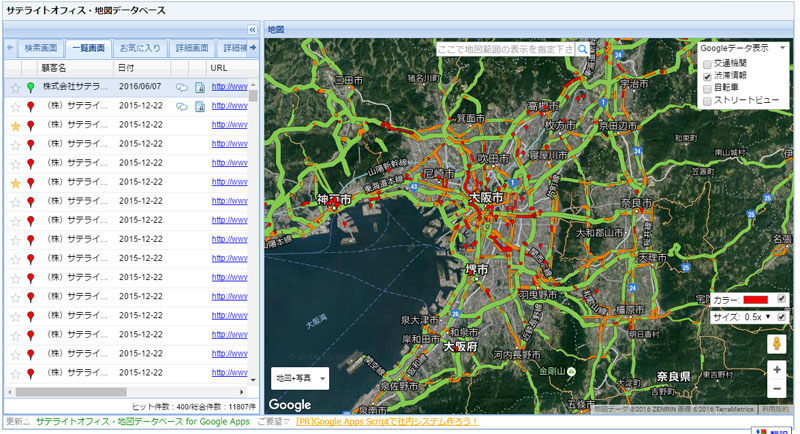The image size is (800, 434).
Task: Expand the ご要望▽ section
Action: tap(273, 422)
